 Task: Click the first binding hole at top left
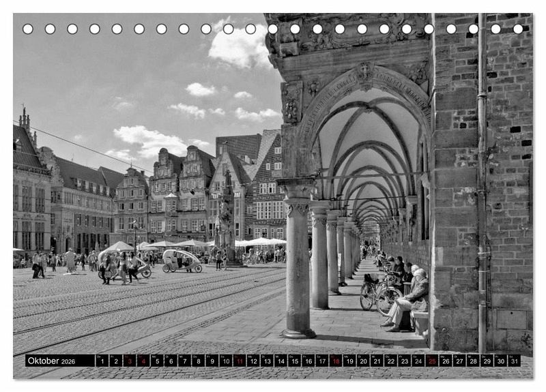pos(27,29)
